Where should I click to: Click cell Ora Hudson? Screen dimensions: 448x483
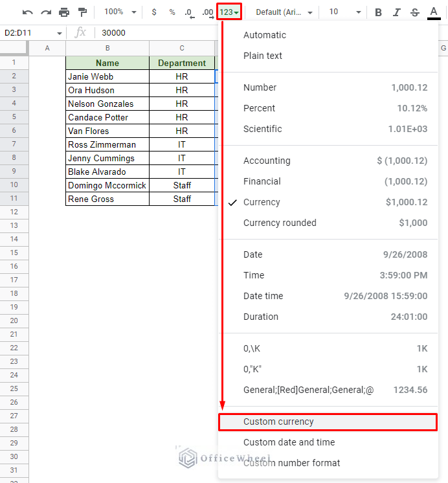point(107,90)
